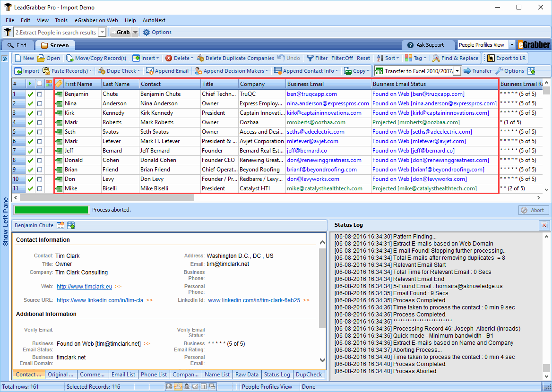This screenshot has height=392, width=552.
Task: Click the wrench Options icon beside Transfer
Action: coord(499,71)
